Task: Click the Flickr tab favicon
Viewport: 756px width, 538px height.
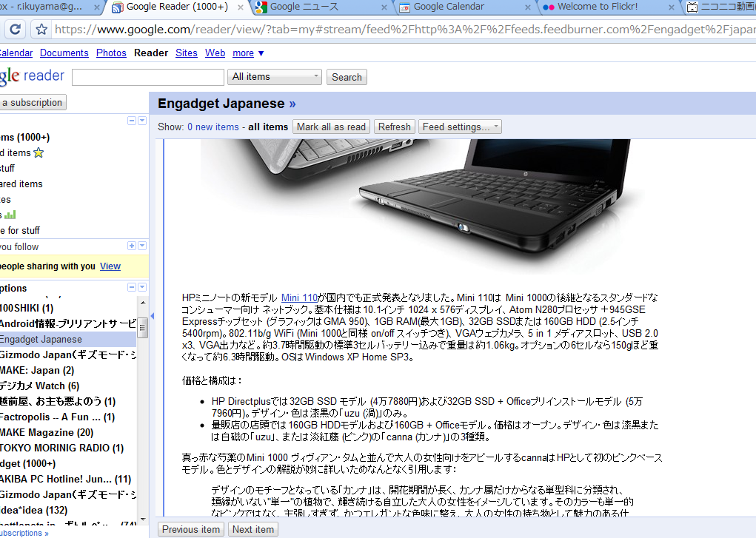Action: click(548, 7)
